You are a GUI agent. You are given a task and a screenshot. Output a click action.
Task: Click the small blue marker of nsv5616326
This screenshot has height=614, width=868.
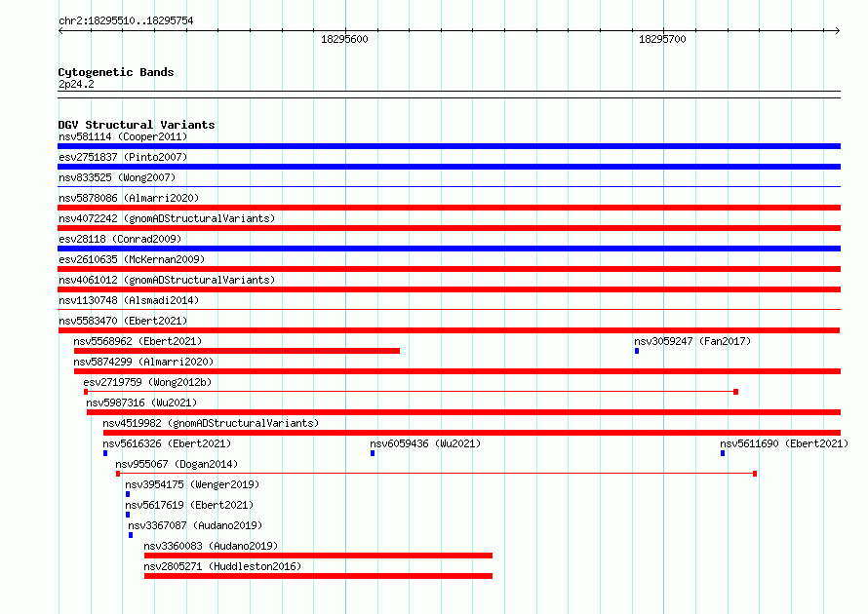pyautogui.click(x=105, y=453)
